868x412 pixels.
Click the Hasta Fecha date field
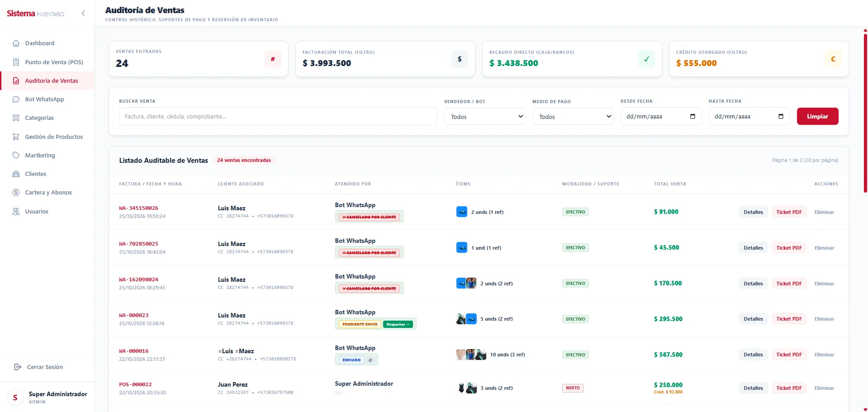coord(749,116)
